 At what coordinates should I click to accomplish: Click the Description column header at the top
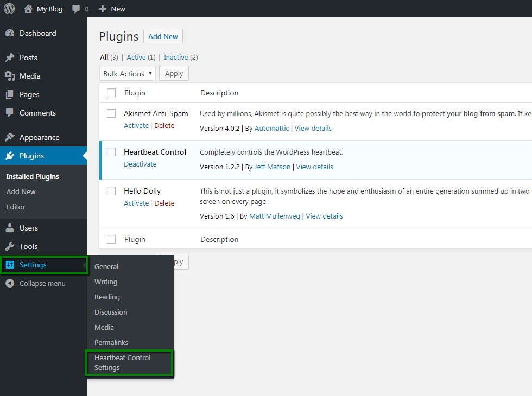(x=219, y=93)
